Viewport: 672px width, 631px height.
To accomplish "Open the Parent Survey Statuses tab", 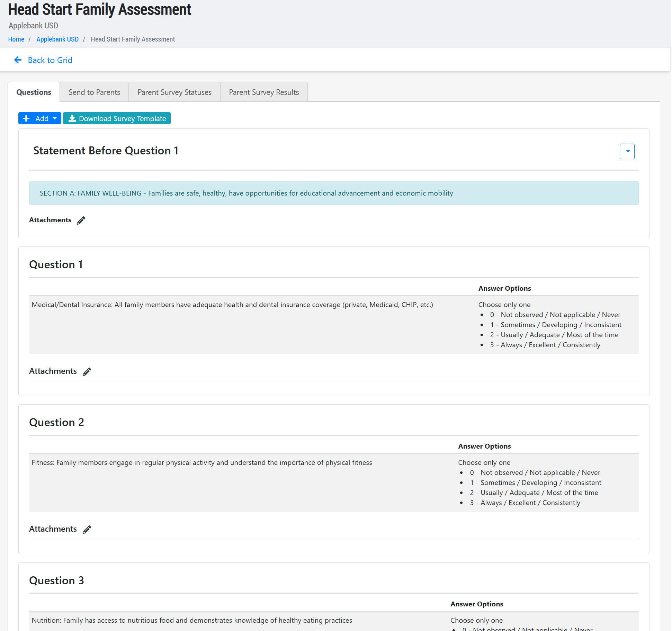I will (174, 92).
